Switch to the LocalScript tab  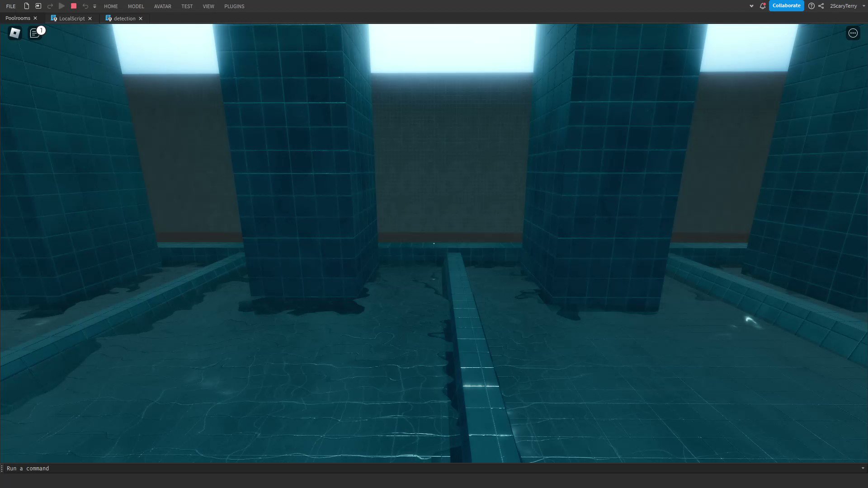click(x=71, y=19)
